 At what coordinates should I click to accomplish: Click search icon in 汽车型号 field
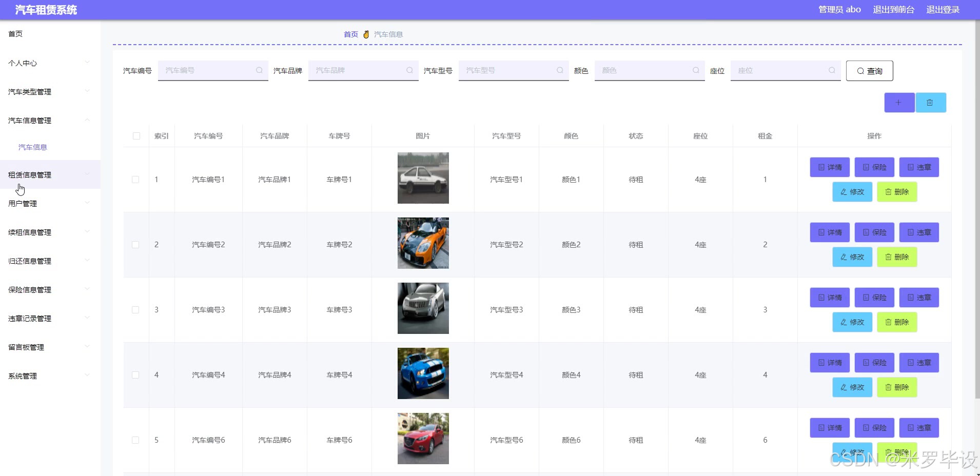(560, 70)
